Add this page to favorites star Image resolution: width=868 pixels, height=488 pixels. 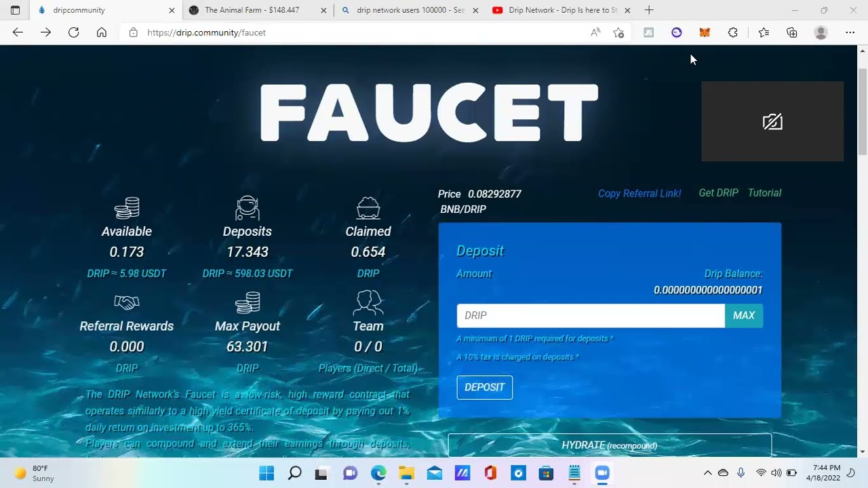[x=618, y=33]
